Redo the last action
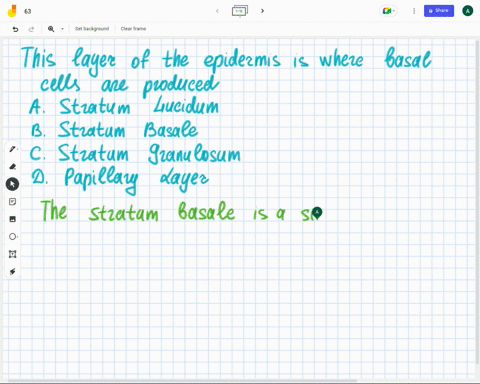 [x=31, y=29]
